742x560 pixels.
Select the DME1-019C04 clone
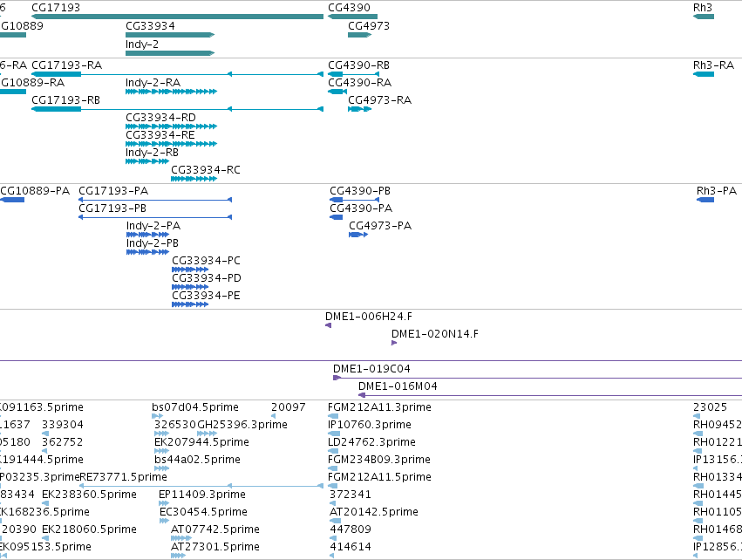coord(537,378)
